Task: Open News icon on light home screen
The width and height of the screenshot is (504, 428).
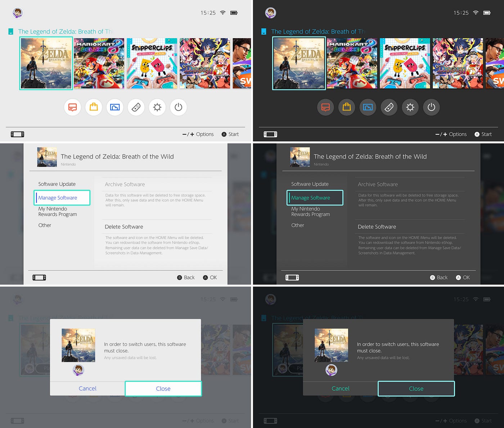Action: coord(72,107)
